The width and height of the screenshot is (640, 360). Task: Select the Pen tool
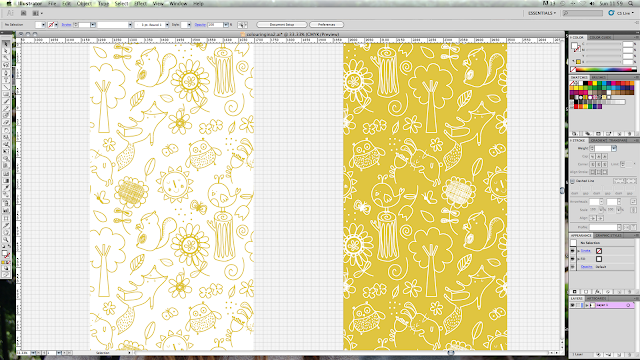tap(6, 73)
